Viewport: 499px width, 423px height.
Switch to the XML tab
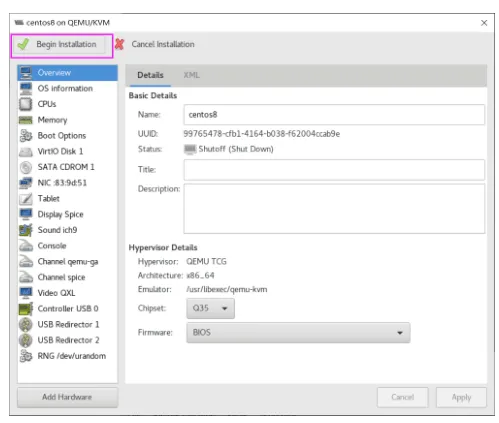(x=191, y=75)
